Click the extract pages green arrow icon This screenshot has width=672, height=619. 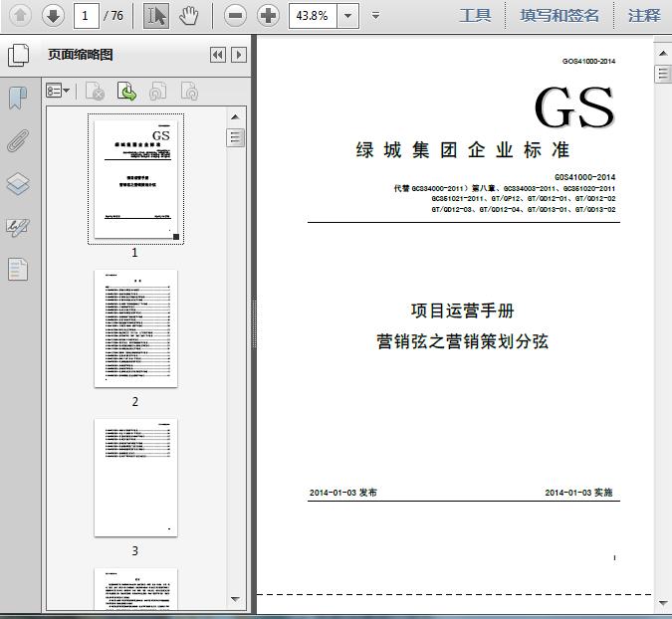click(x=126, y=91)
